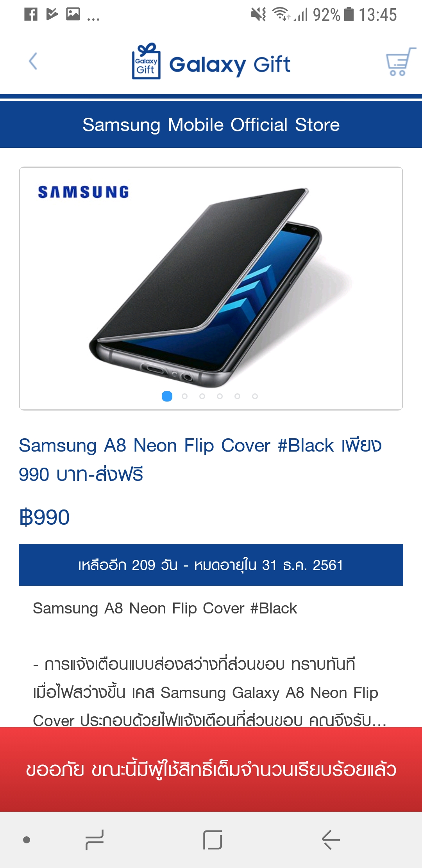This screenshot has height=868, width=422.
Task: Open Facebook notification in the status bar
Action: point(31,14)
